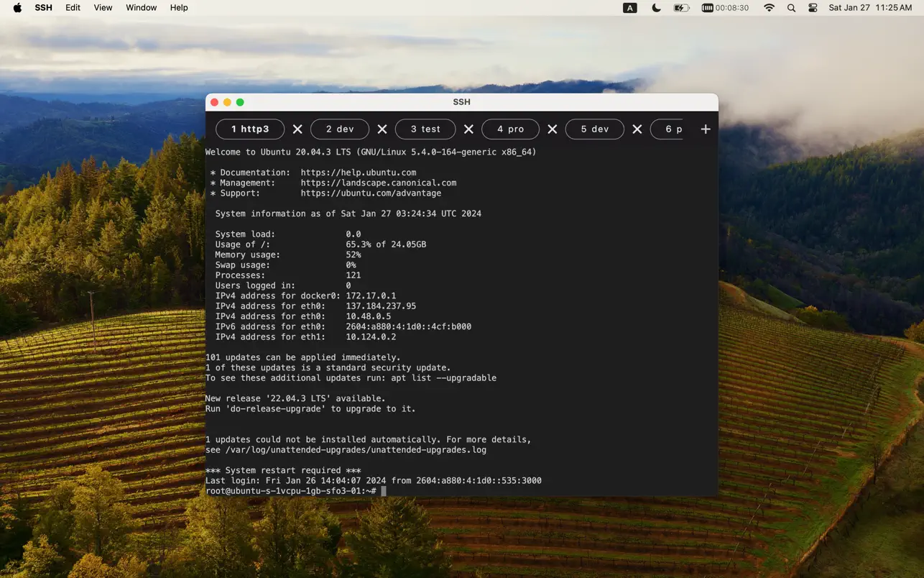Switch to the '4 pro' tab
Viewport: 924px width, 578px height.
pyautogui.click(x=510, y=129)
